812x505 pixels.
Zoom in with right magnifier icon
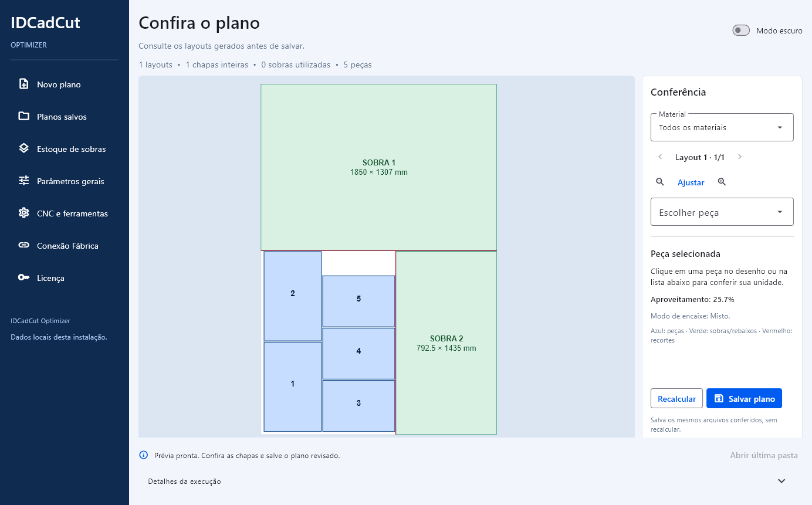pyautogui.click(x=722, y=182)
